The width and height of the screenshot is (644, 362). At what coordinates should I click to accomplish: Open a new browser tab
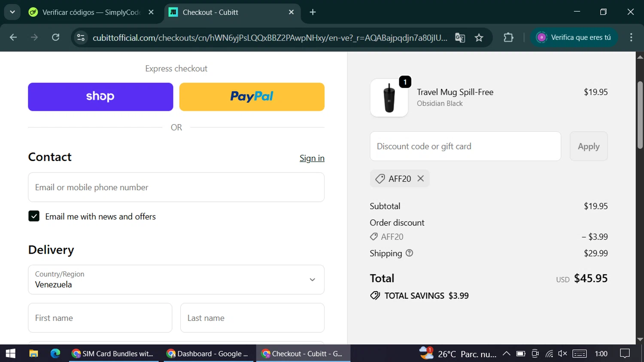(313, 12)
